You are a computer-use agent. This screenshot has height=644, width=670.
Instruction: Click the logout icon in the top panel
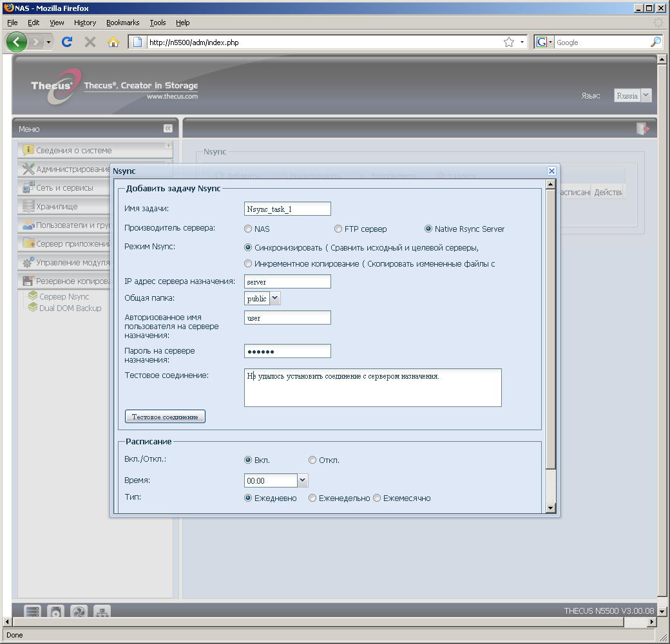click(642, 129)
